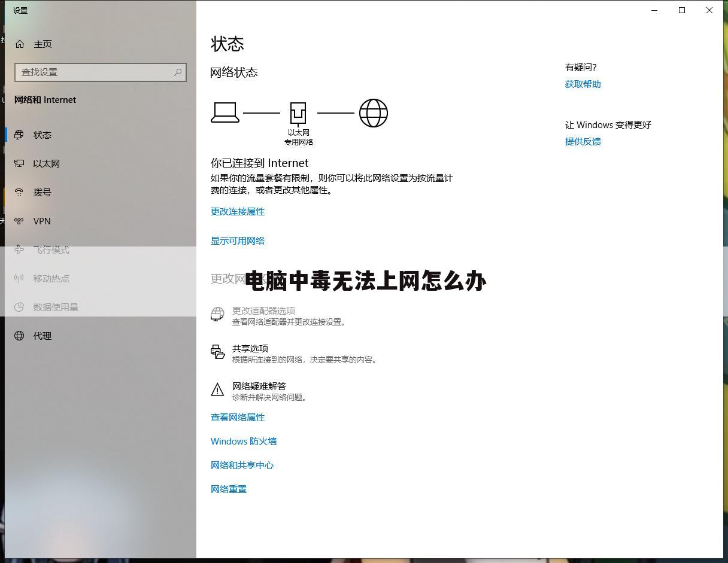Click the globe icon in network diagram
Viewport: 728px width, 563px height.
click(x=374, y=112)
